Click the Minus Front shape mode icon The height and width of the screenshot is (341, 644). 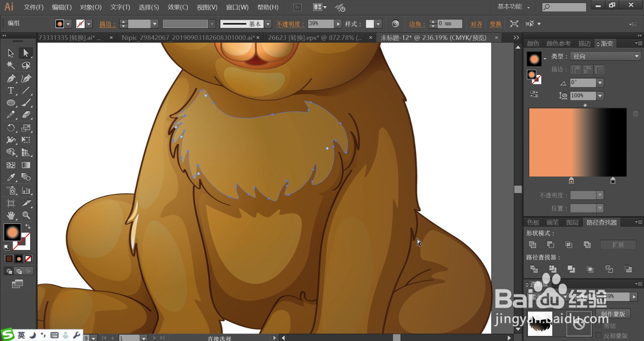[551, 244]
